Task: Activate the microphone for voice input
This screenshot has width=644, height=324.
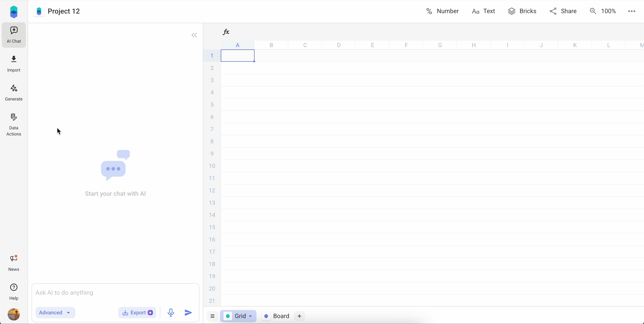Action: pos(171,313)
